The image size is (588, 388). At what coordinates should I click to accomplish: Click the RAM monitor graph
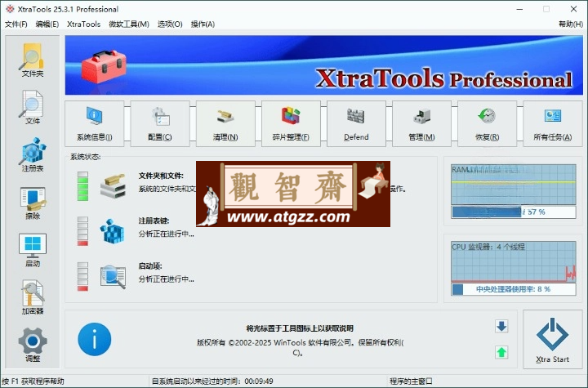pyautogui.click(x=514, y=185)
